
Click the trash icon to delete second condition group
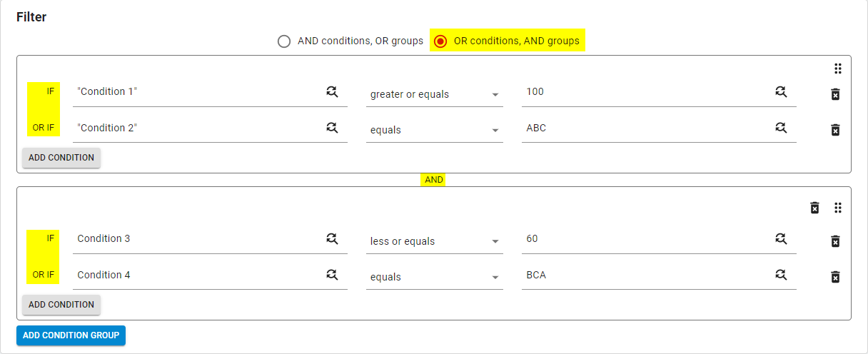tap(814, 208)
